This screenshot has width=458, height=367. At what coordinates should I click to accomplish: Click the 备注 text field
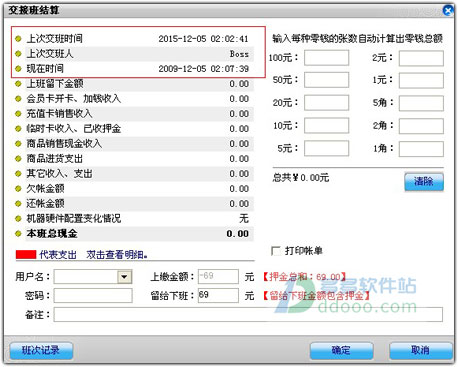[x=248, y=314]
